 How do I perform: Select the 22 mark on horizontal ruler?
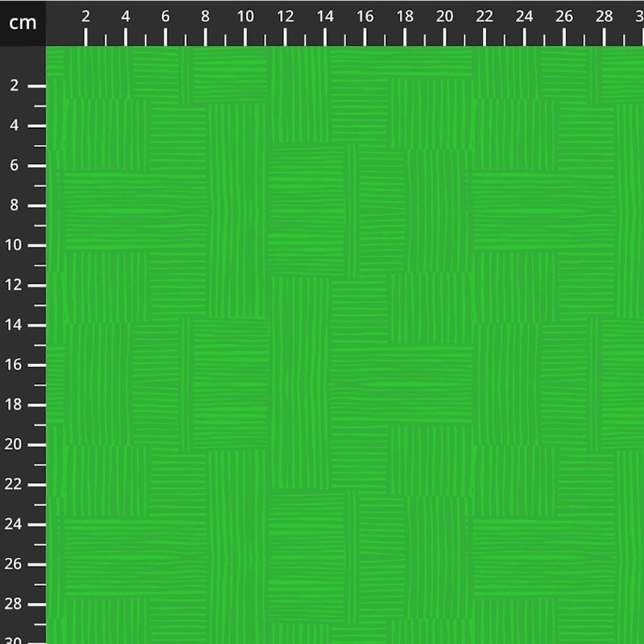pos(485,18)
